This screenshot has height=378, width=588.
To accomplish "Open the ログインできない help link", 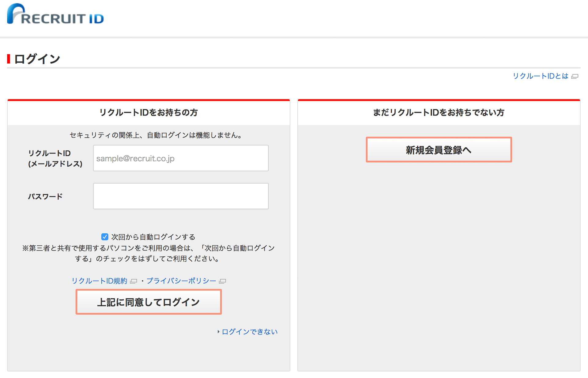I will pos(250,332).
